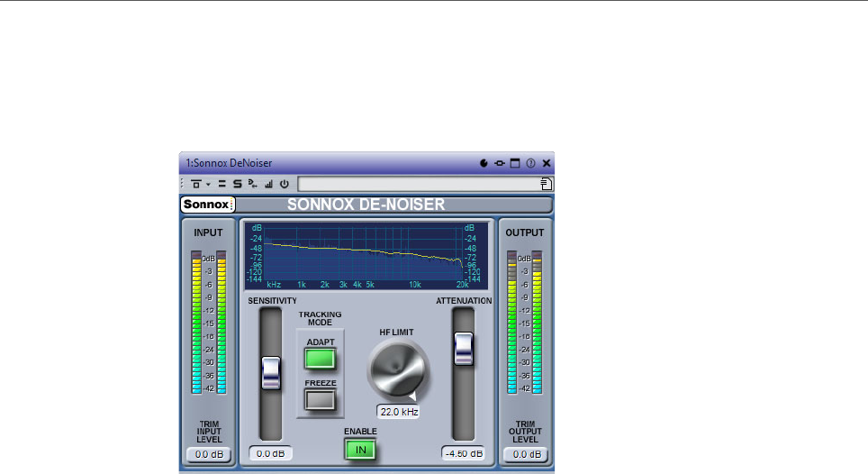Image resolution: width=868 pixels, height=474 pixels.
Task: Click the HF Limit knob
Action: (x=397, y=369)
